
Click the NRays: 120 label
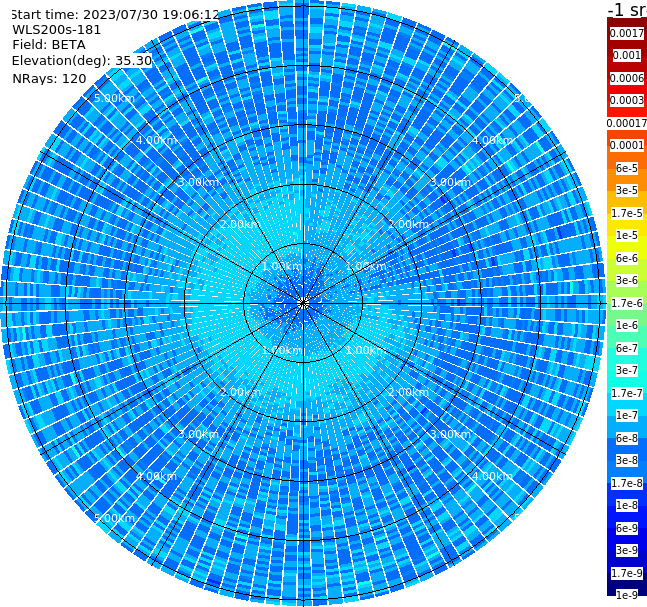[49, 78]
